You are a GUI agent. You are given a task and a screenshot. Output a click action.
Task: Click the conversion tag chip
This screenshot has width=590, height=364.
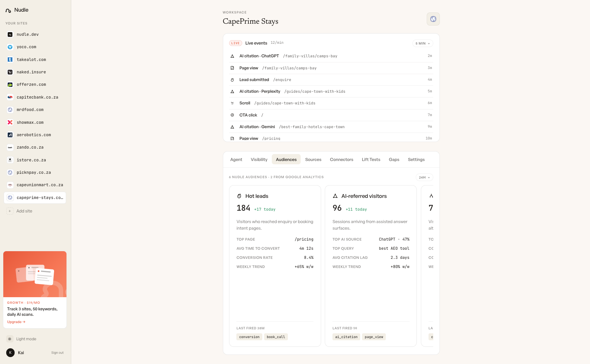249,337
